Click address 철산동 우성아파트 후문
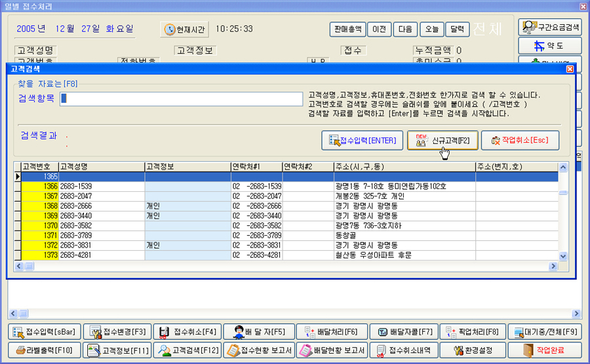Viewport: 590px width, 364px height. pos(404,255)
